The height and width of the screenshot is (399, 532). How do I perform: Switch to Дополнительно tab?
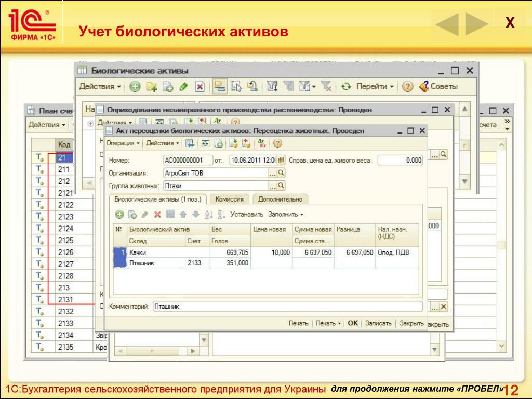coord(280,199)
